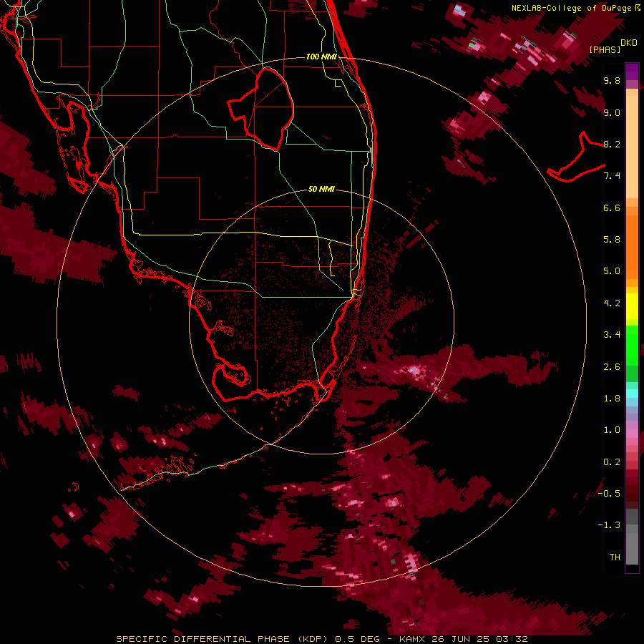The height and width of the screenshot is (644, 644).
Task: Click the 0.5 DEG elevation text in the caption
Action: [x=357, y=639]
